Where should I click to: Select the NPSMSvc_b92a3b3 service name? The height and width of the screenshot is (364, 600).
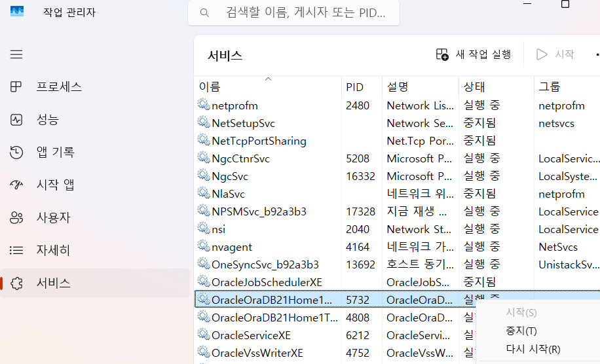[x=259, y=211]
